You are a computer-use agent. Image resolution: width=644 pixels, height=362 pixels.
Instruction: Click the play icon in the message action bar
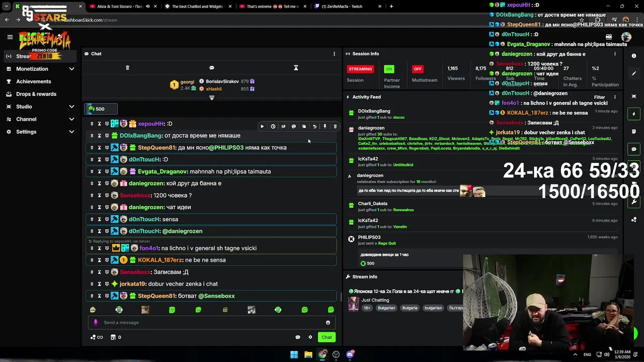(262, 127)
